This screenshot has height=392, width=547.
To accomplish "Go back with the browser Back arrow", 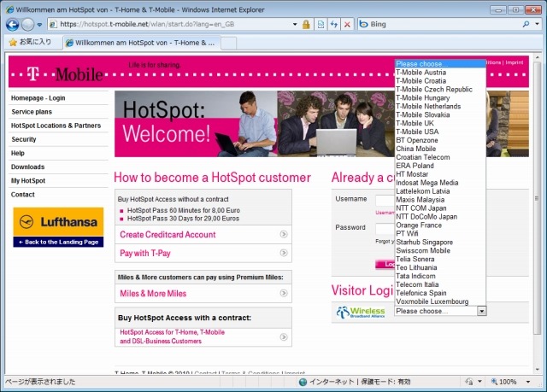I will tap(12, 25).
